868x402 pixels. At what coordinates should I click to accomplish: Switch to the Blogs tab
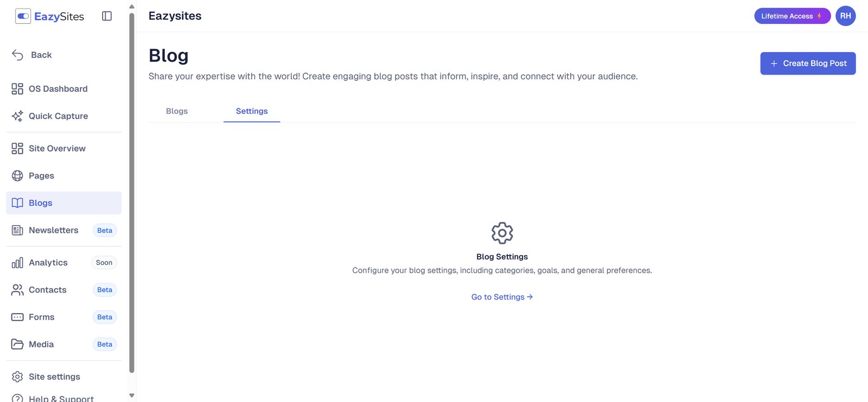click(177, 111)
